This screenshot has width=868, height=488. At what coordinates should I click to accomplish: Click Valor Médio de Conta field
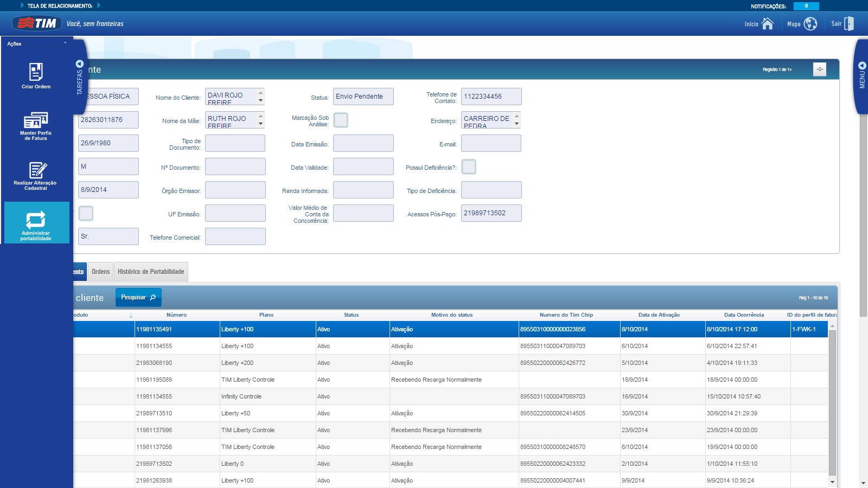pos(363,213)
